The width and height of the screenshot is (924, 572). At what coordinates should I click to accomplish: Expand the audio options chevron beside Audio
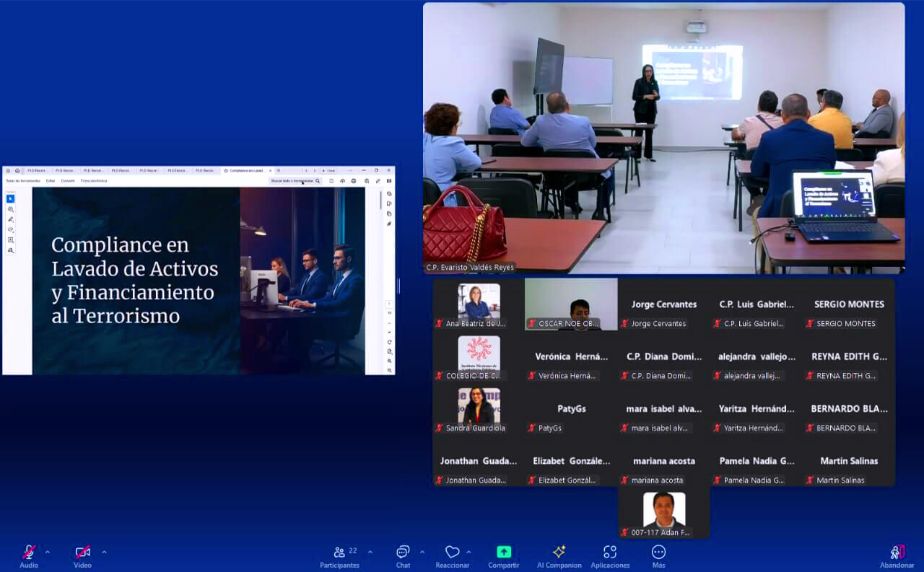[48, 553]
